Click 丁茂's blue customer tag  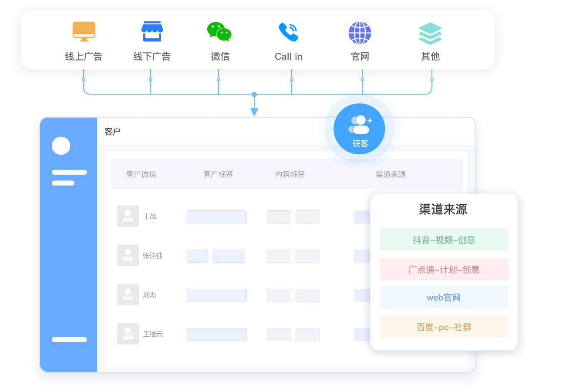coord(217,217)
